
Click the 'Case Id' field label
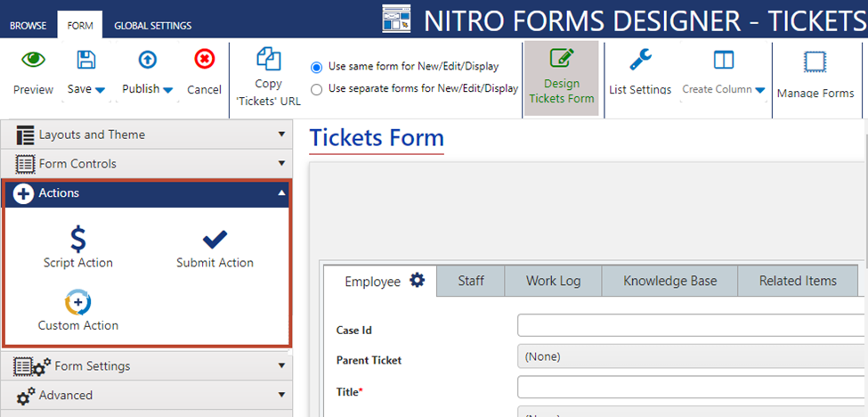(353, 330)
